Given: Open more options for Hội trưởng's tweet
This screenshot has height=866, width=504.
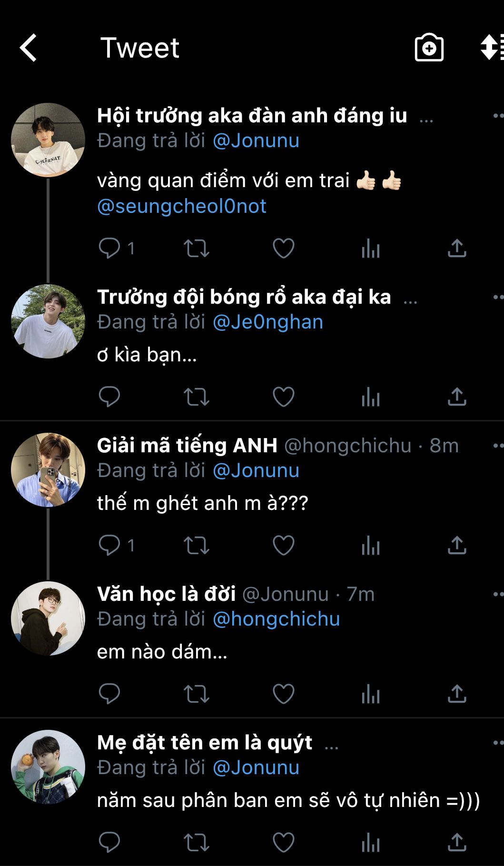Looking at the screenshot, I should point(498,116).
